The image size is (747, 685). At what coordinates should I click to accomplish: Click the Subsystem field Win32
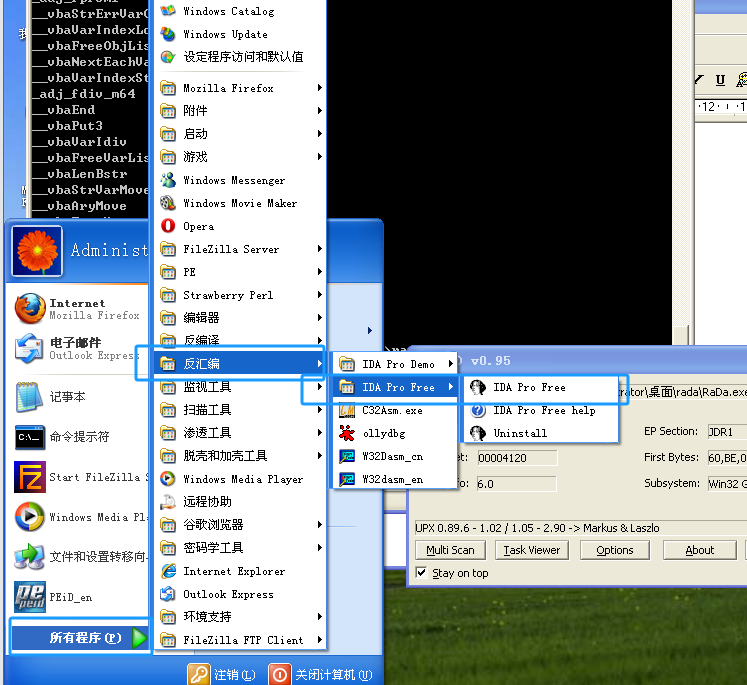click(727, 484)
